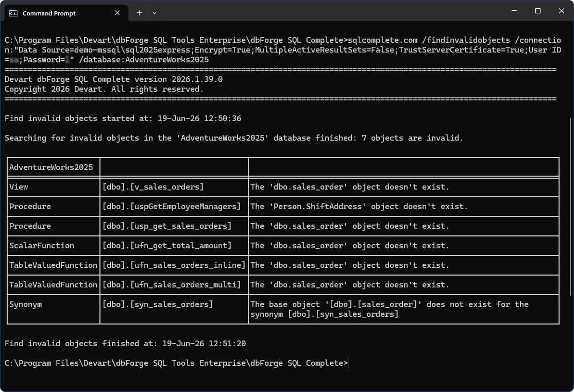574x392 pixels.
Task: Open a new tab with the plus button
Action: coord(139,13)
